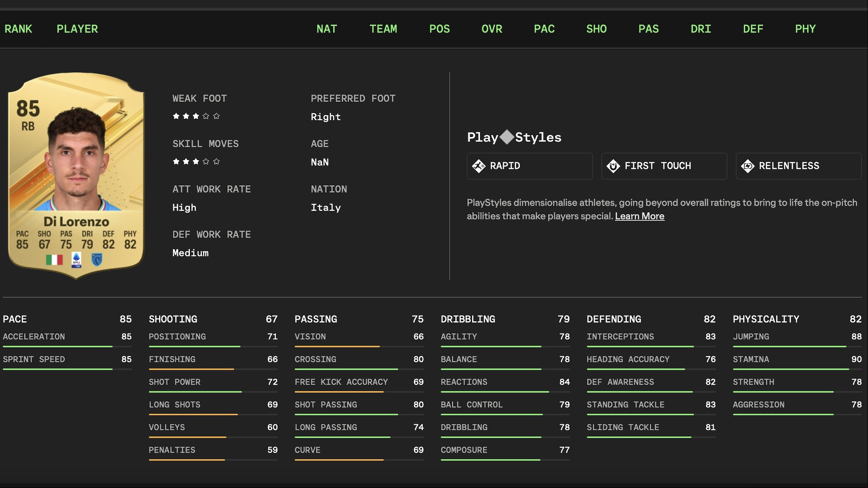This screenshot has height=488, width=868.
Task: Click the CROSSING stat row
Action: (359, 362)
